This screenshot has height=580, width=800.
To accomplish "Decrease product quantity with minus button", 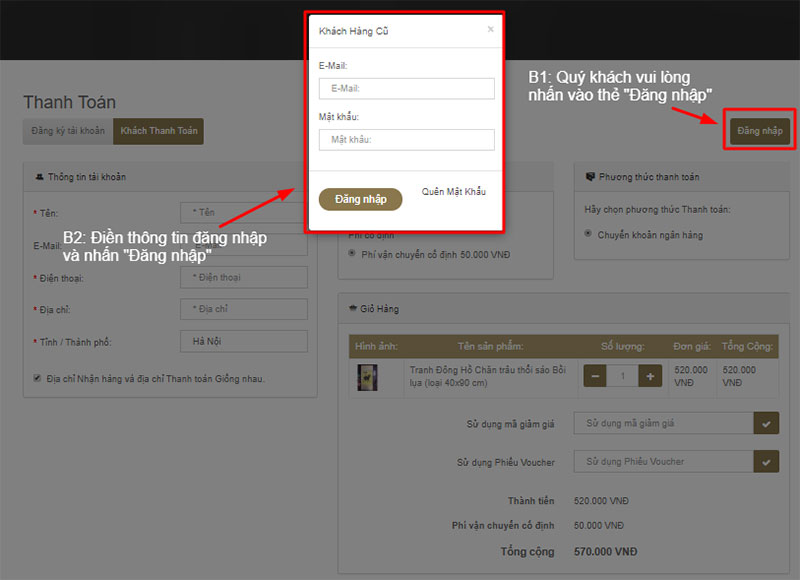I will [594, 377].
